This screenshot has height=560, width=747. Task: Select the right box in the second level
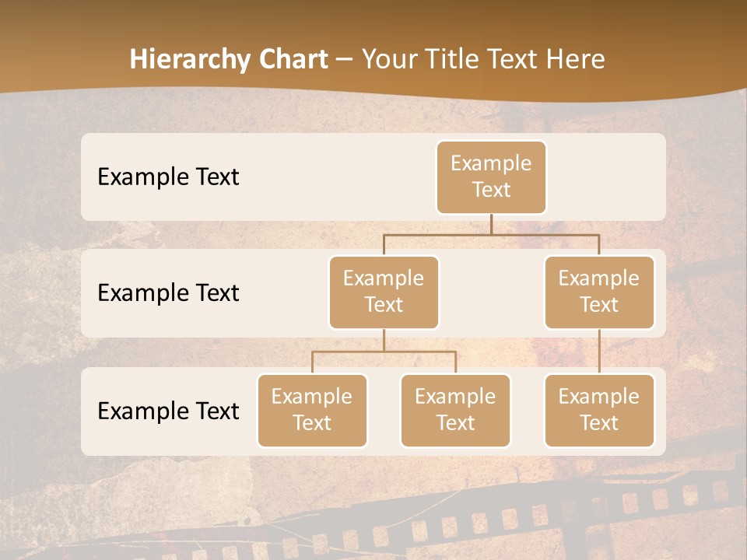pyautogui.click(x=599, y=292)
